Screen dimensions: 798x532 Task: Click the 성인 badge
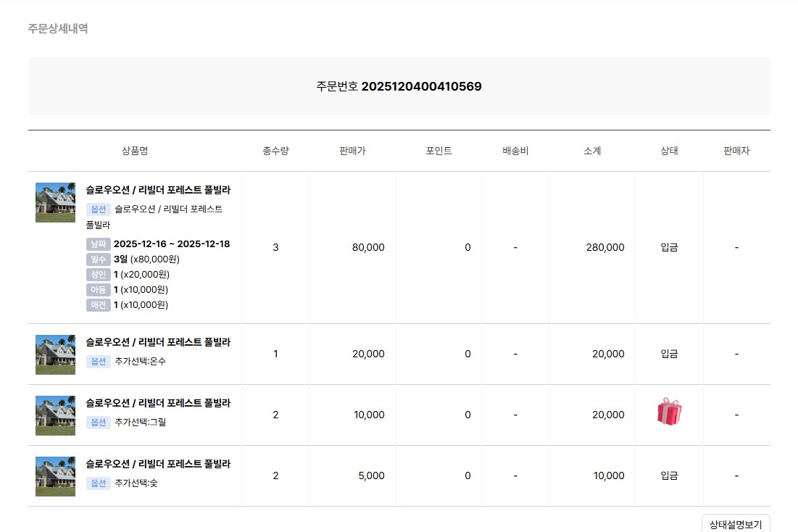pyautogui.click(x=98, y=275)
